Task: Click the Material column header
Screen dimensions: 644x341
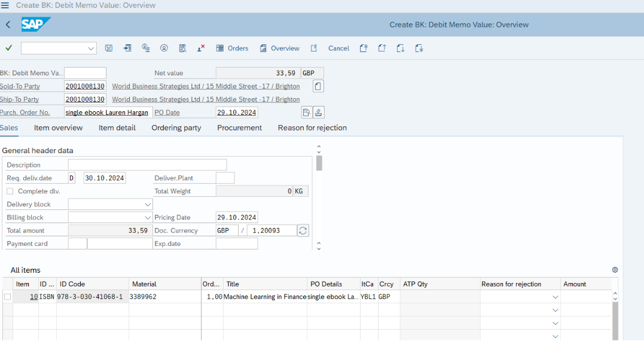Action: click(164, 284)
